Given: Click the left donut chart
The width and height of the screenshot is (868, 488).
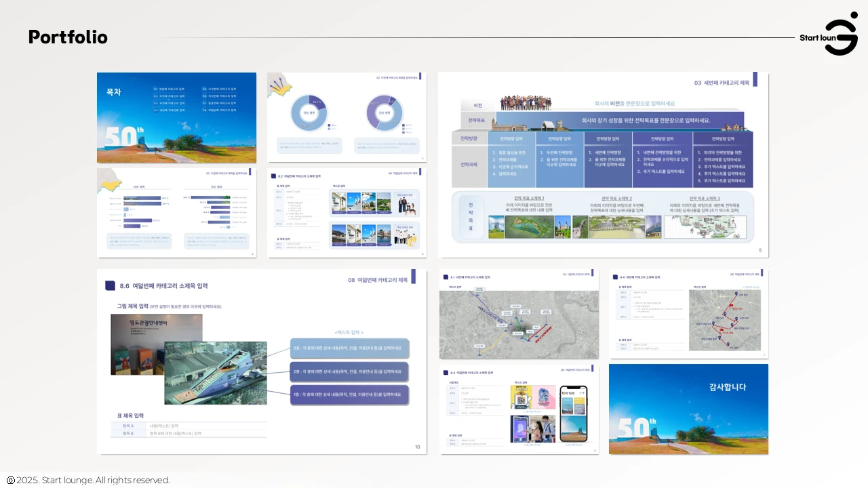Looking at the screenshot, I should [309, 113].
